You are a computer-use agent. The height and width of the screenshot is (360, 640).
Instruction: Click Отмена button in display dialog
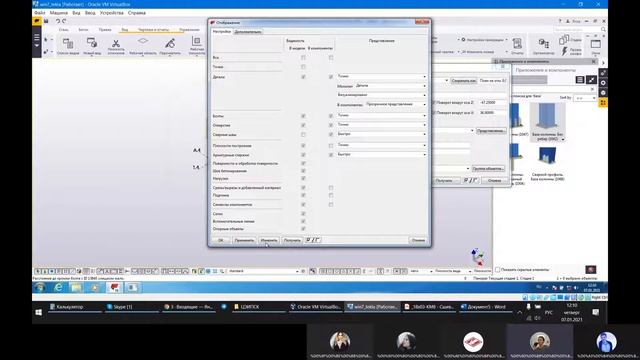(x=418, y=240)
